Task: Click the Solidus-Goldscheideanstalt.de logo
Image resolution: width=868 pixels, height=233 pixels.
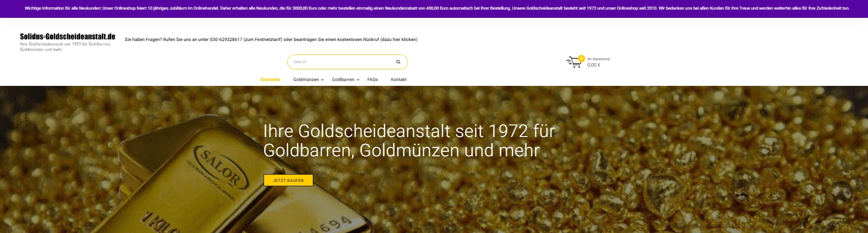Action: [x=68, y=36]
